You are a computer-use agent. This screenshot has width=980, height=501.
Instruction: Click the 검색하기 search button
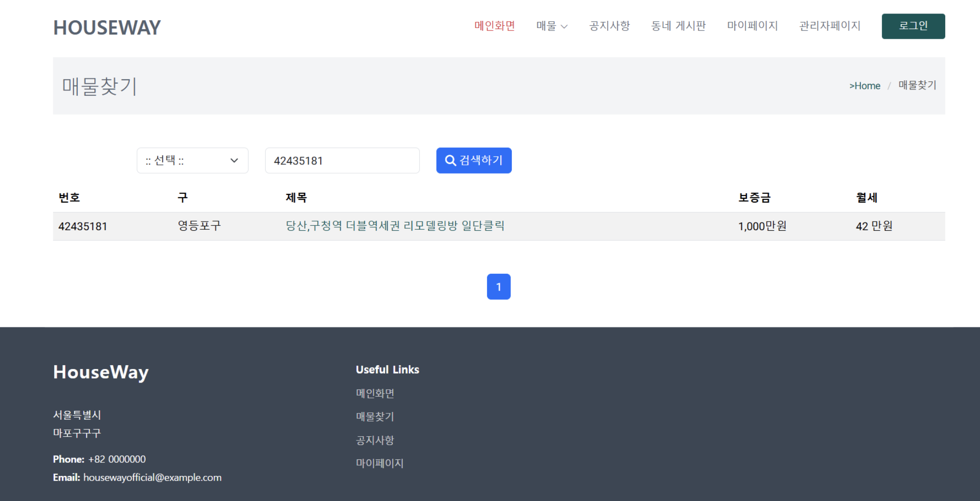tap(474, 160)
